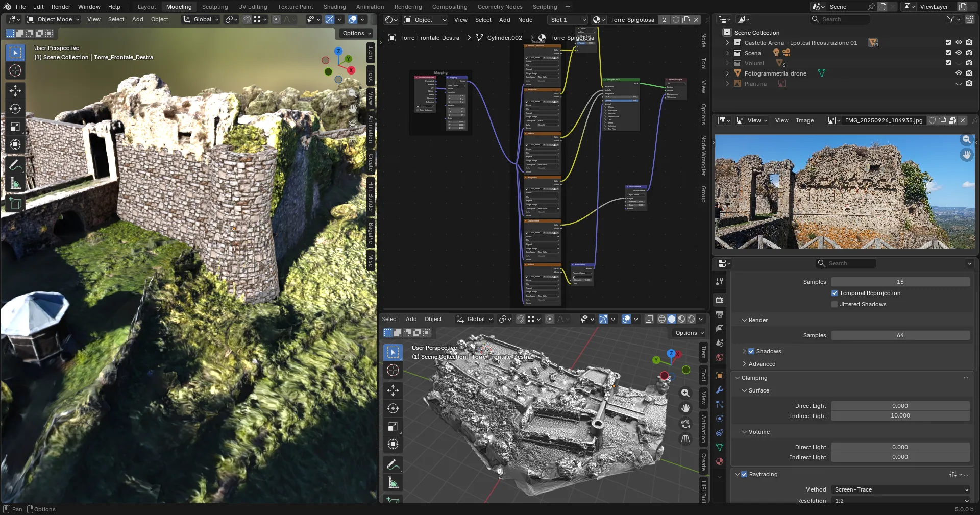Open the Object Data mesh properties tab
This screenshot has width=980, height=515.
click(720, 447)
